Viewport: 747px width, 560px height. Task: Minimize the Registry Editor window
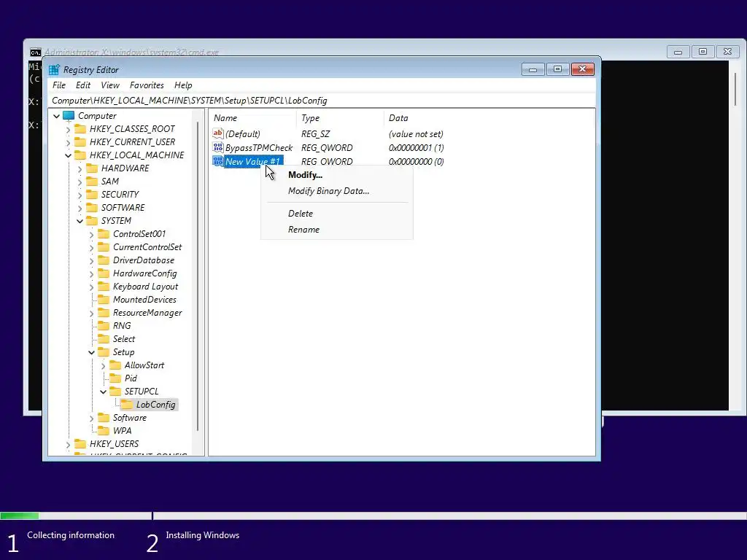coord(533,69)
